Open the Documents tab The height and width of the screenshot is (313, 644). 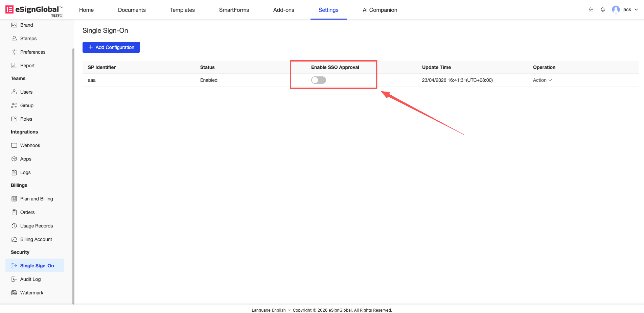[x=132, y=10]
